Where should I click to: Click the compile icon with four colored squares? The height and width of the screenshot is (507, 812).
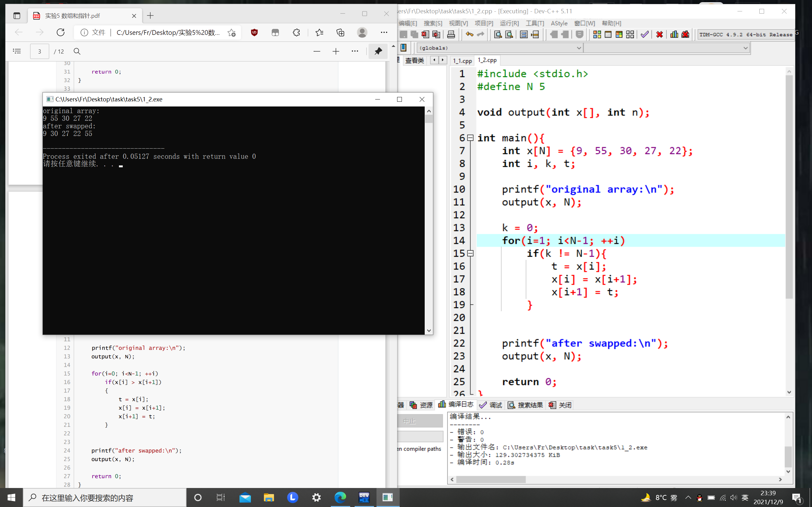pyautogui.click(x=597, y=34)
